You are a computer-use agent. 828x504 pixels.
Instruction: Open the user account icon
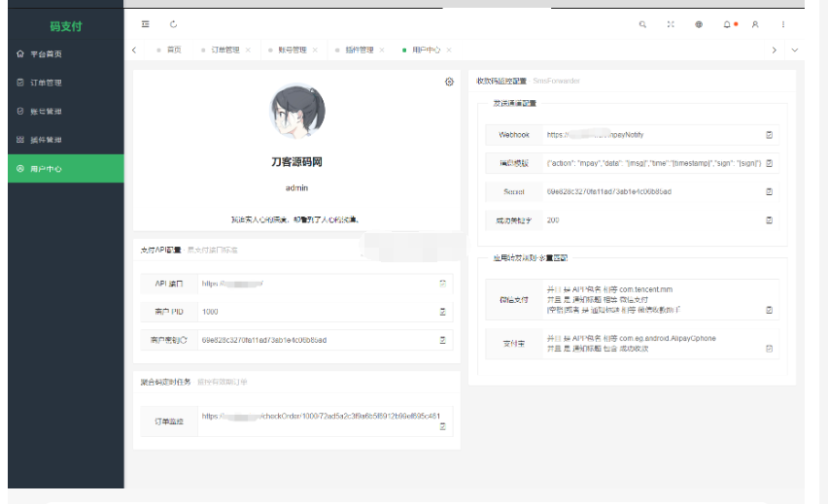[x=755, y=24]
